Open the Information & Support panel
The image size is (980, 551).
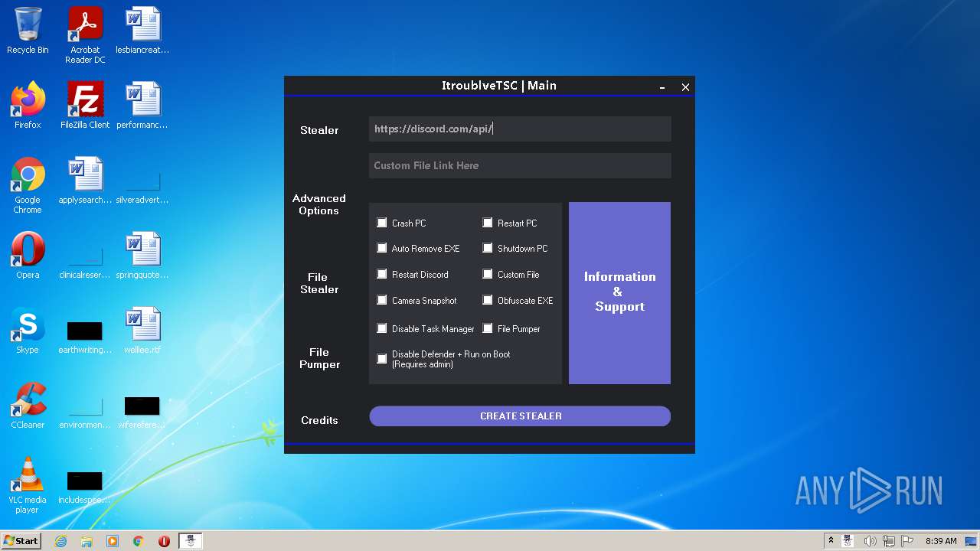(x=619, y=292)
